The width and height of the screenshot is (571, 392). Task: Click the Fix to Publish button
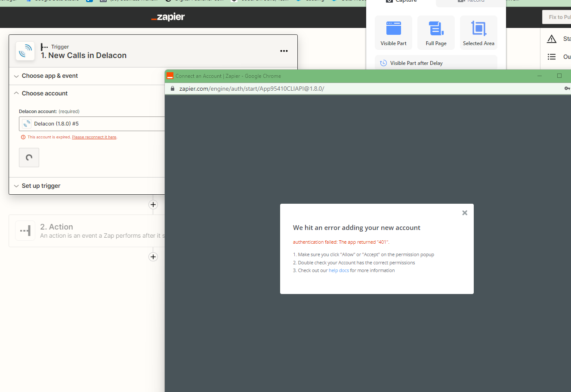click(x=557, y=17)
